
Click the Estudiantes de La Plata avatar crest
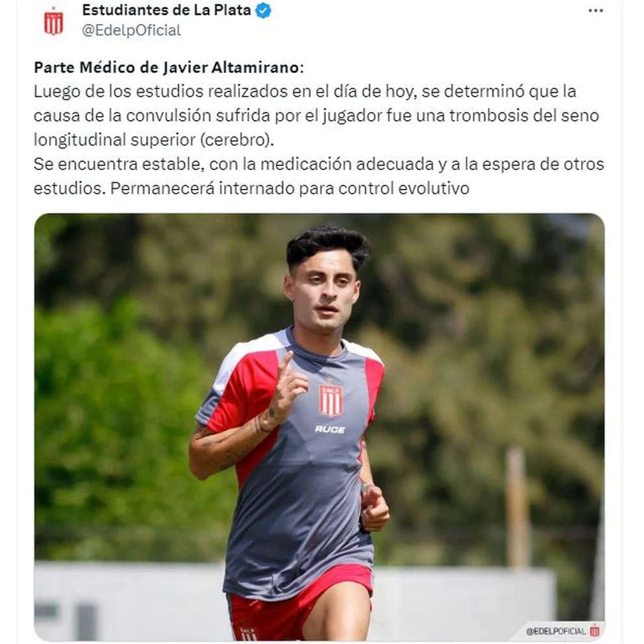point(53,22)
